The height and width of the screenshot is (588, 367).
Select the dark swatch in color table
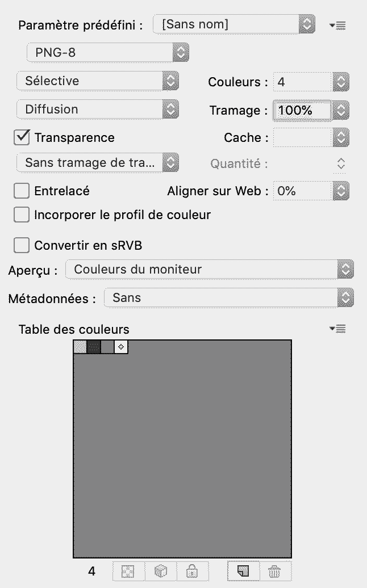pos(94,347)
